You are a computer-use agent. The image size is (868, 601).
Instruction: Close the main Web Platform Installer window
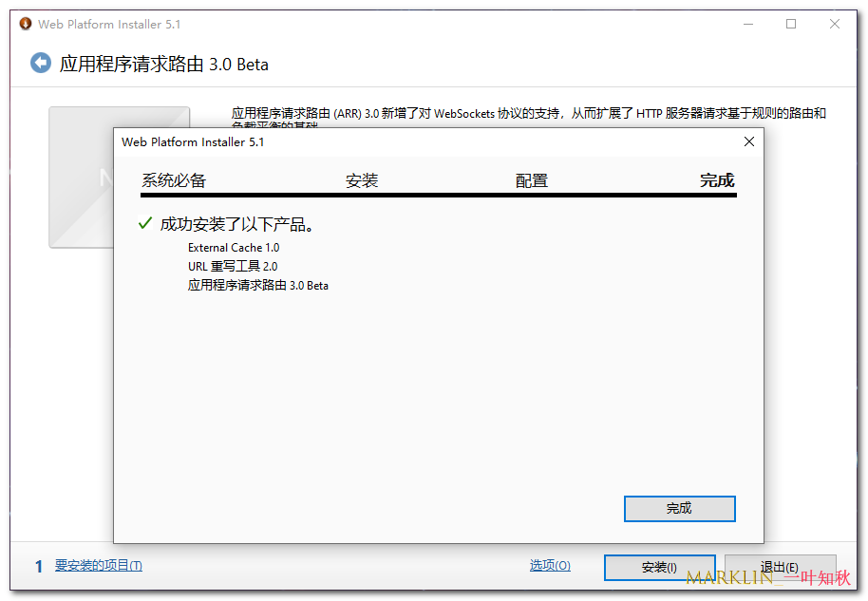(x=834, y=24)
